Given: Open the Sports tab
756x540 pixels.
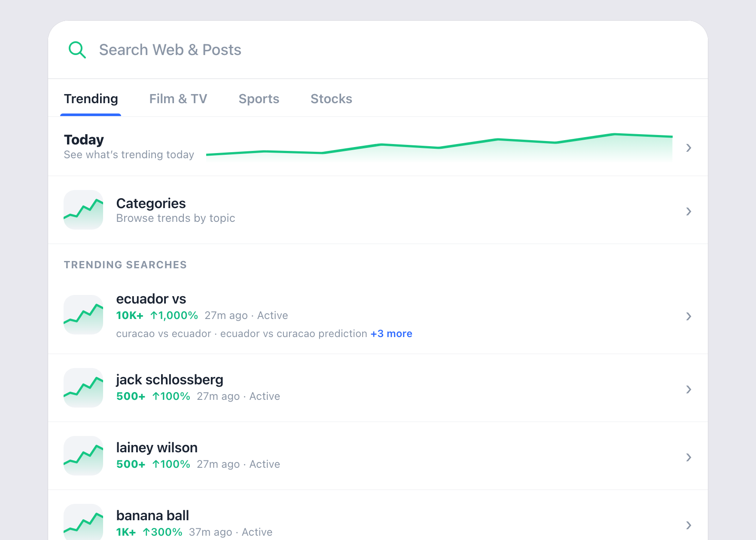Looking at the screenshot, I should [259, 99].
